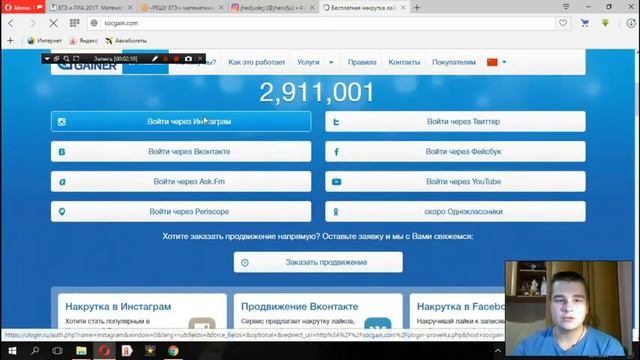Open a new browser tab
Viewport: 640px width, 360px height.
coord(417,7)
